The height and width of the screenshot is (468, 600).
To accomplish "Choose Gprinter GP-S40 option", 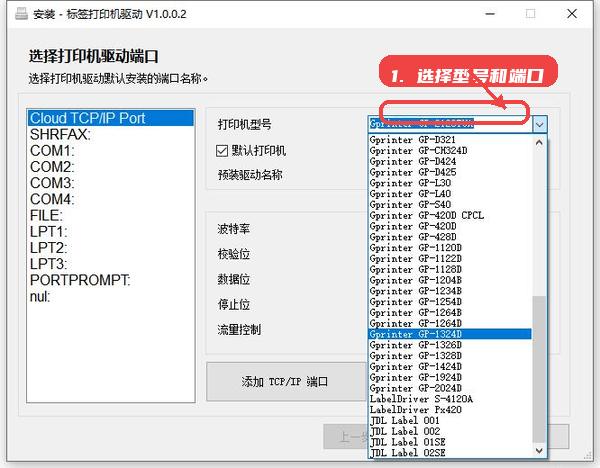I will [450, 204].
